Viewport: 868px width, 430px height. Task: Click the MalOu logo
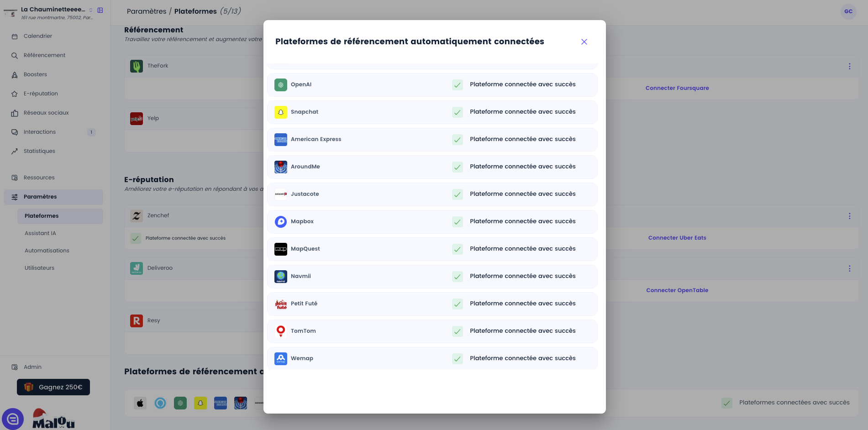pos(53,419)
